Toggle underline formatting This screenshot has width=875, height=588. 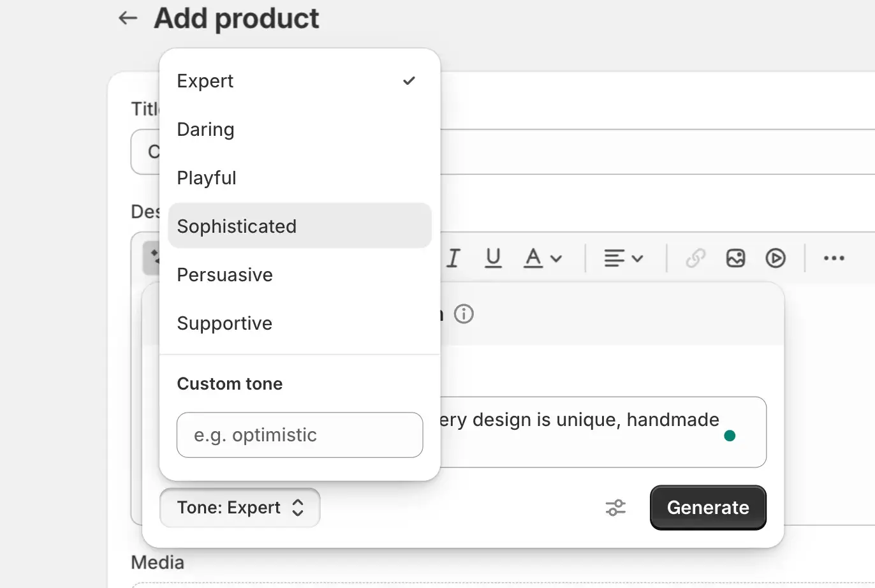click(493, 258)
